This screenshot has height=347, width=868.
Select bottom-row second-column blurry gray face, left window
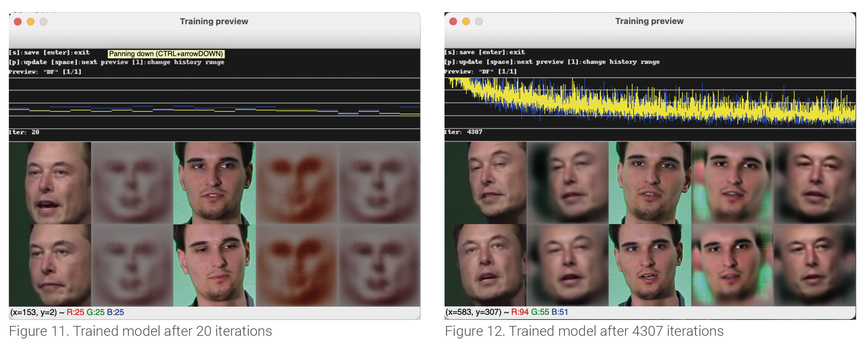[132, 265]
